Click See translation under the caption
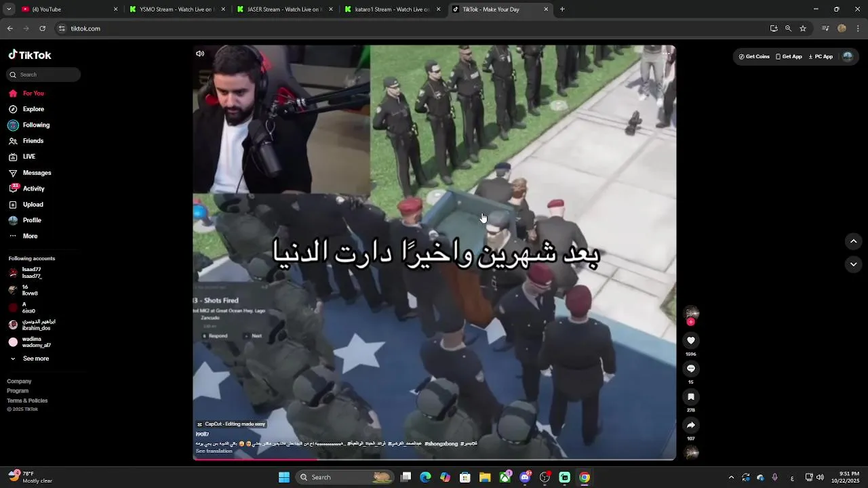 (214, 451)
